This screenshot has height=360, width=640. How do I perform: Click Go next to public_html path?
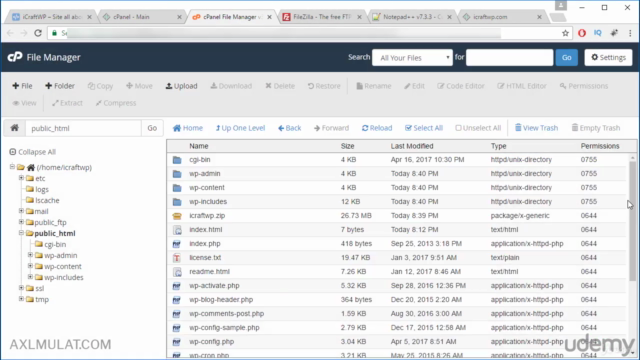click(152, 128)
